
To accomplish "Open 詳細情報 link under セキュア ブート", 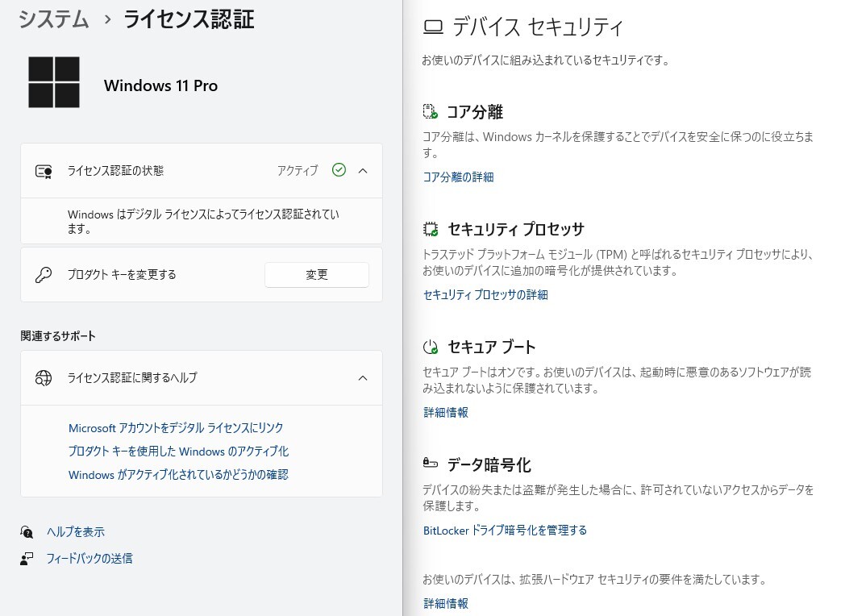I will click(446, 413).
